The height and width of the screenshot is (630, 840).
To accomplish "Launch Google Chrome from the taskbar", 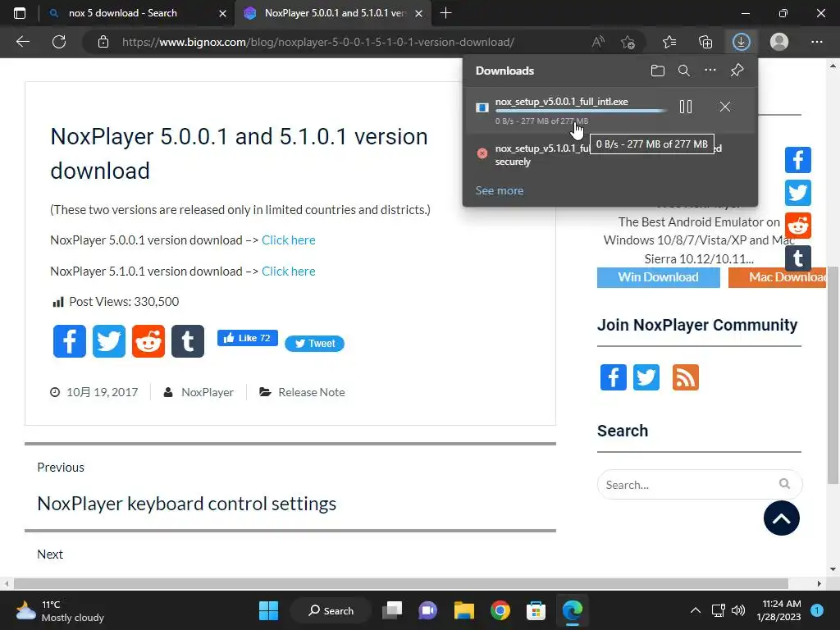I will [x=500, y=610].
